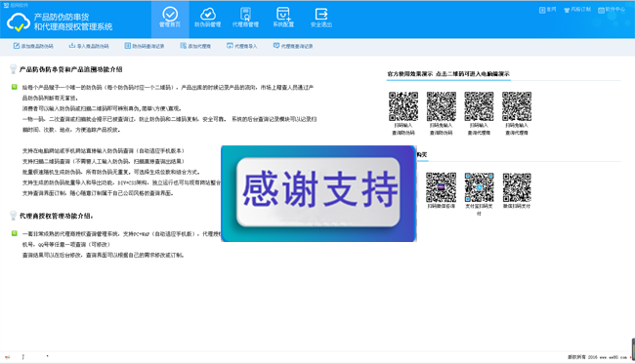The image size is (635, 364).
Task: Click the system title 产品防伪防串货和代理商授权管理系统
Action: click(x=73, y=21)
